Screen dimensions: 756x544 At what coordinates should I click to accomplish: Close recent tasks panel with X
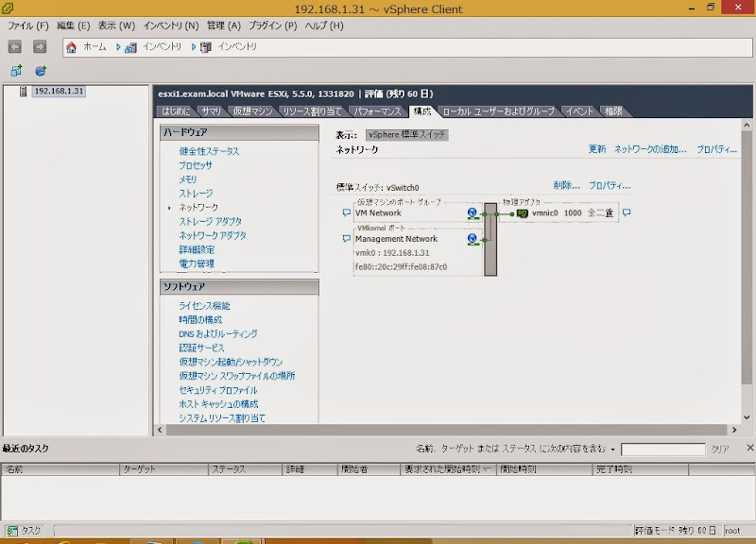749,448
